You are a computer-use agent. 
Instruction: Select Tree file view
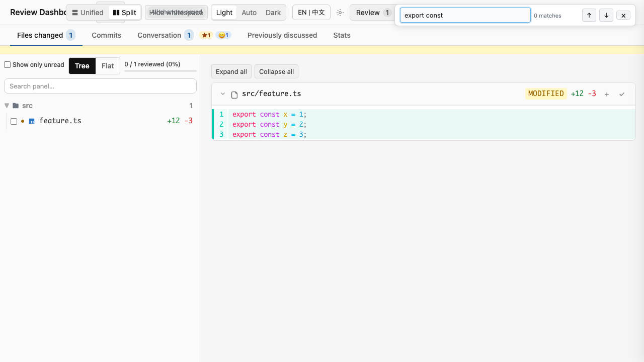(x=82, y=66)
